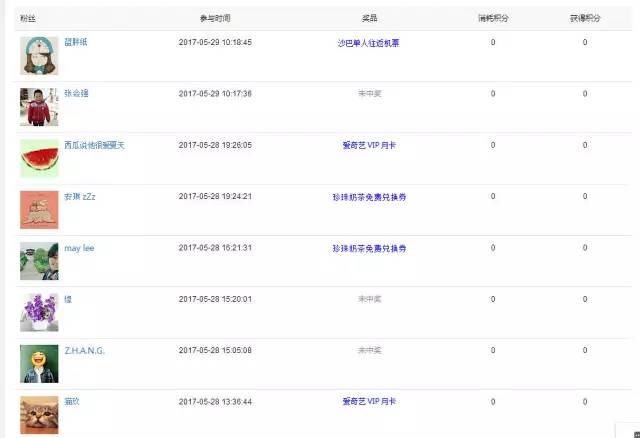Click the 沙巴单人往返机票 prize link

point(369,43)
